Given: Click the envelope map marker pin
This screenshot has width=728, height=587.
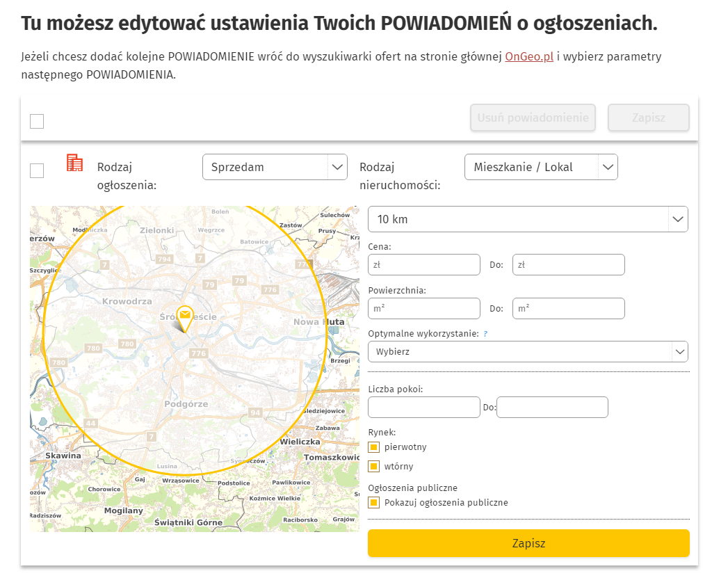Looking at the screenshot, I should point(184,317).
